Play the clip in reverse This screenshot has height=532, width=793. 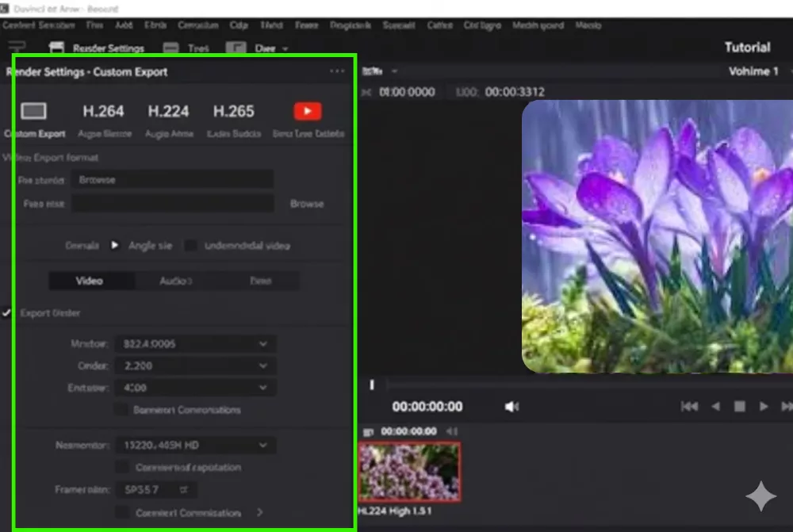click(715, 407)
